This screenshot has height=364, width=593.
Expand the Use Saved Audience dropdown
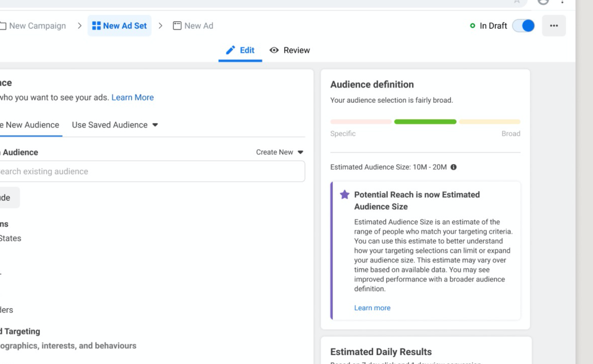114,125
